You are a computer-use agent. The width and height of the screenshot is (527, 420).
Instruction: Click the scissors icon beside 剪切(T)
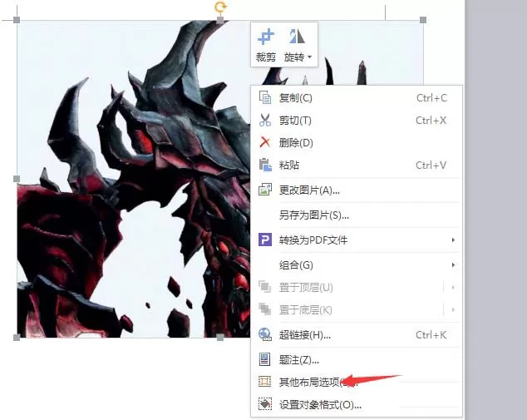[265, 120]
